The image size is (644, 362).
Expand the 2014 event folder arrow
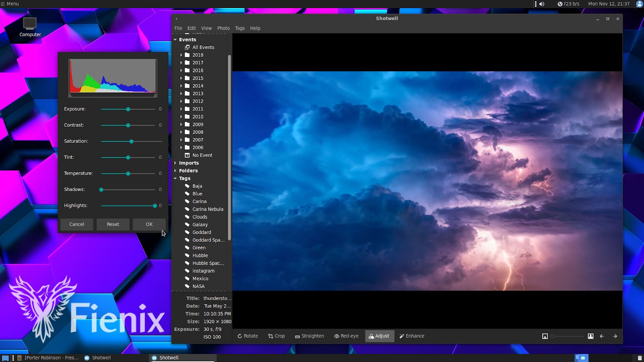pyautogui.click(x=181, y=86)
